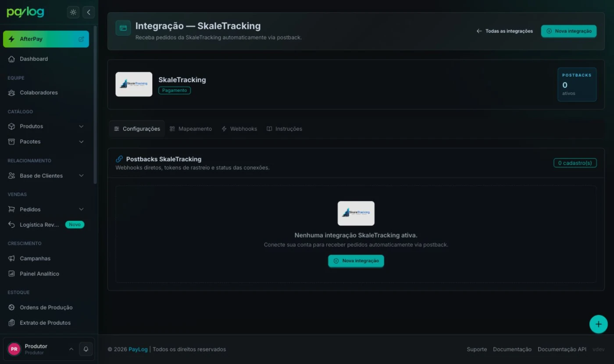
Task: Switch to the Mapeamento tab
Action: (x=191, y=129)
